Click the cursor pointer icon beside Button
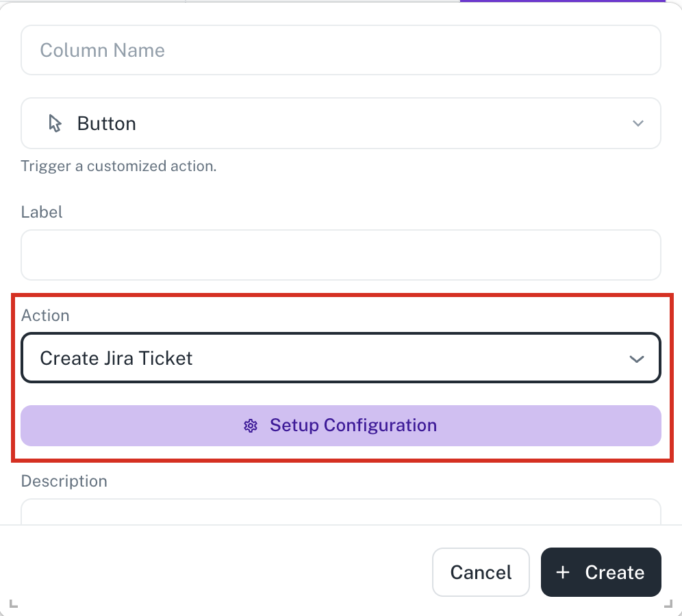The width and height of the screenshot is (682, 616). (55, 123)
